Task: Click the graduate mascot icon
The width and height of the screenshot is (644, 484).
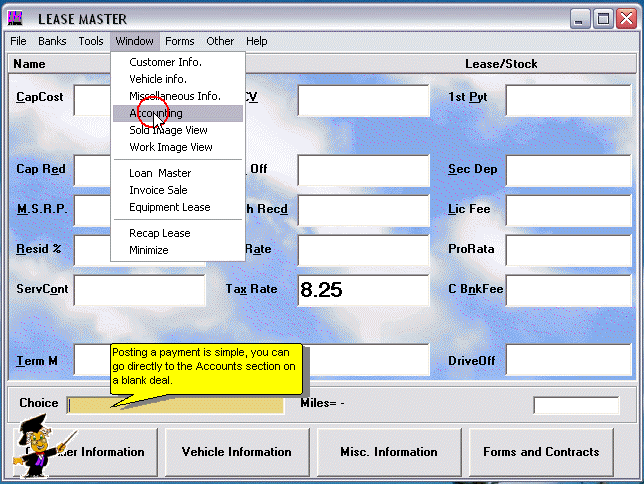Action: 41,447
